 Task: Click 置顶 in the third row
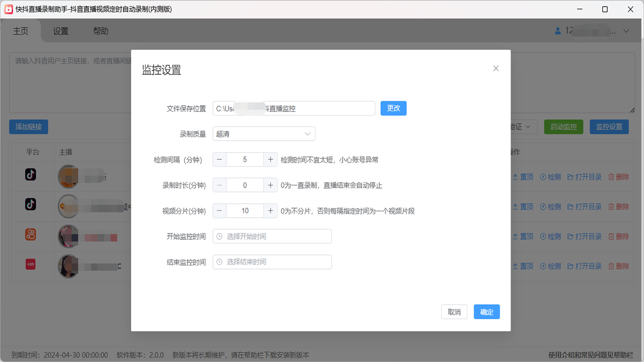[523, 236]
